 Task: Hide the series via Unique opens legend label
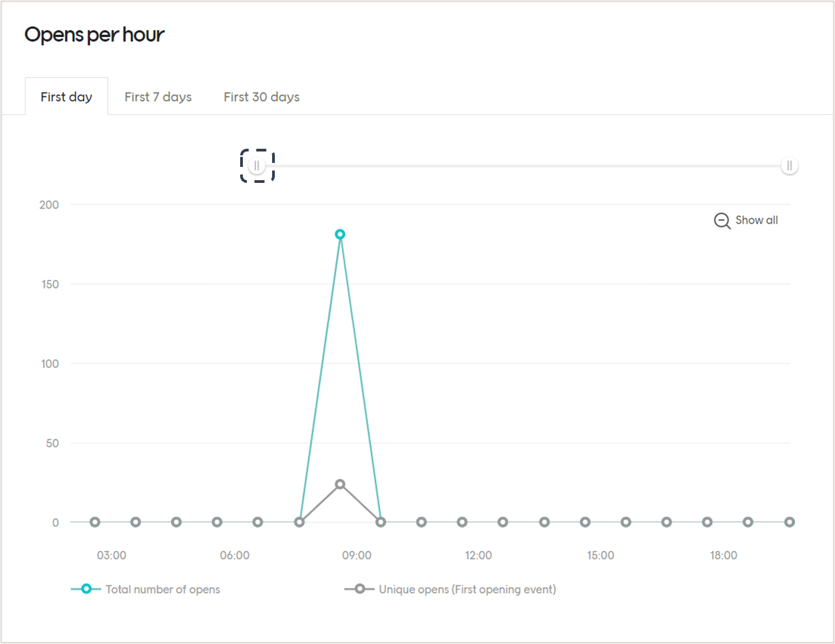tap(467, 589)
